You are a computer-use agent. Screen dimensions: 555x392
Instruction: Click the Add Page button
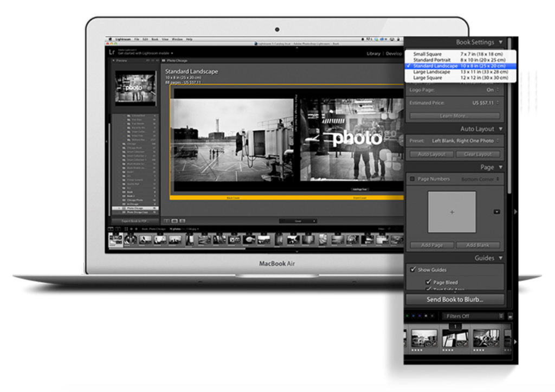432,245
